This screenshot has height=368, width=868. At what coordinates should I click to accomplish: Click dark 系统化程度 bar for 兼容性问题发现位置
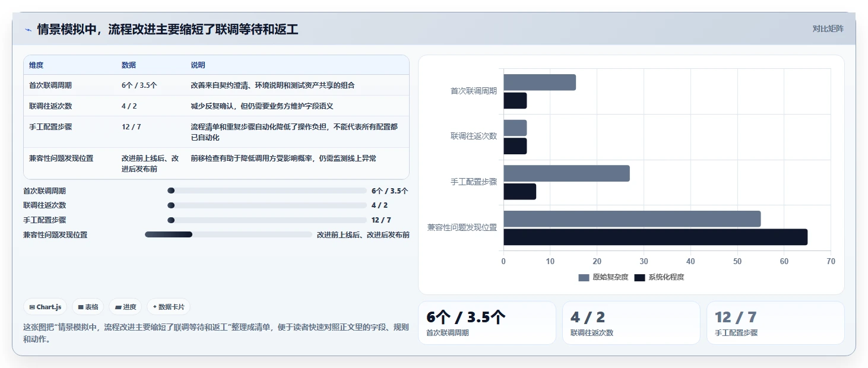(655, 237)
